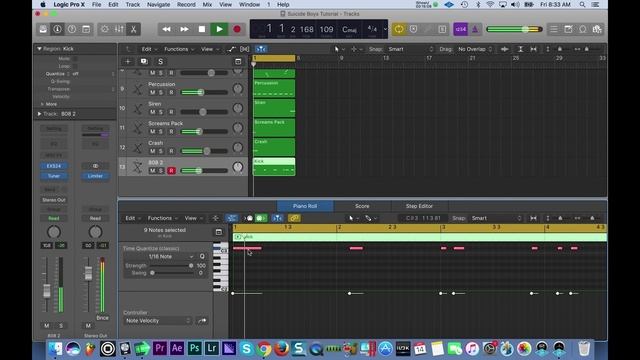Toggle the Inspector (i) button
Screen dimensions: 640x360
(57, 29)
